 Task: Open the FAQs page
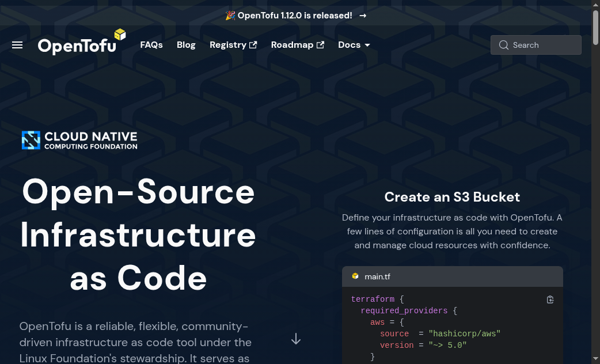point(151,45)
